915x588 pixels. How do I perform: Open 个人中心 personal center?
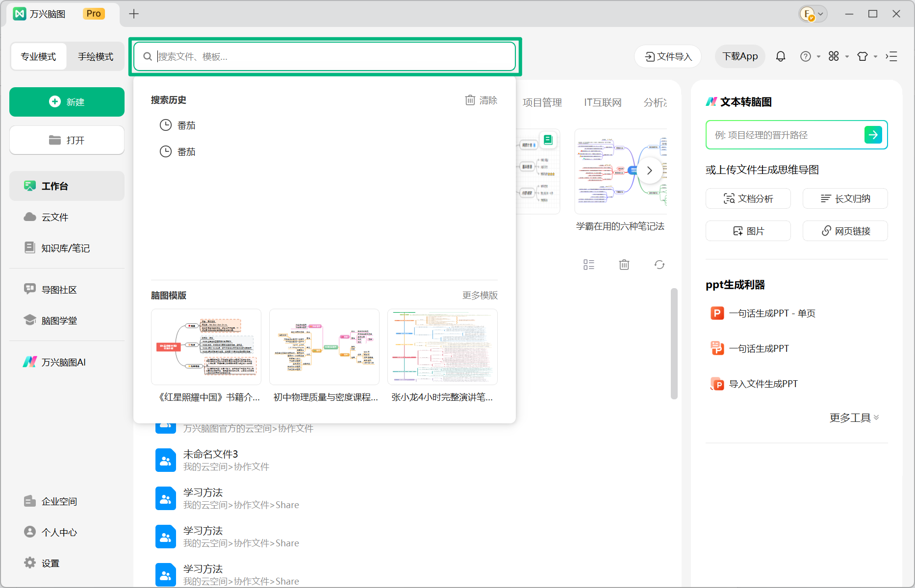point(51,532)
